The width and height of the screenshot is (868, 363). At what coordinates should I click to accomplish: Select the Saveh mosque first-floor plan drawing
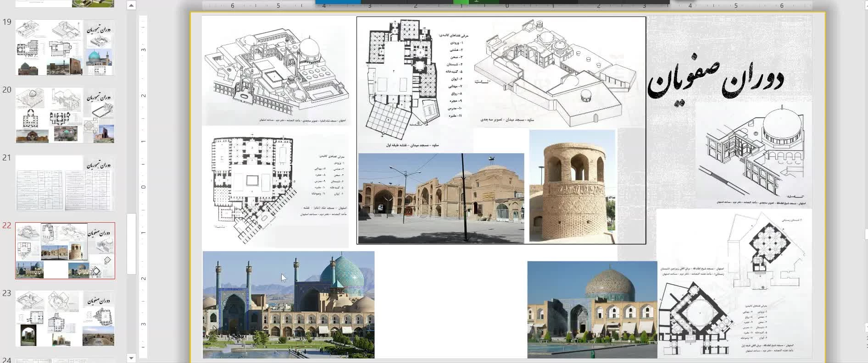[x=402, y=79]
